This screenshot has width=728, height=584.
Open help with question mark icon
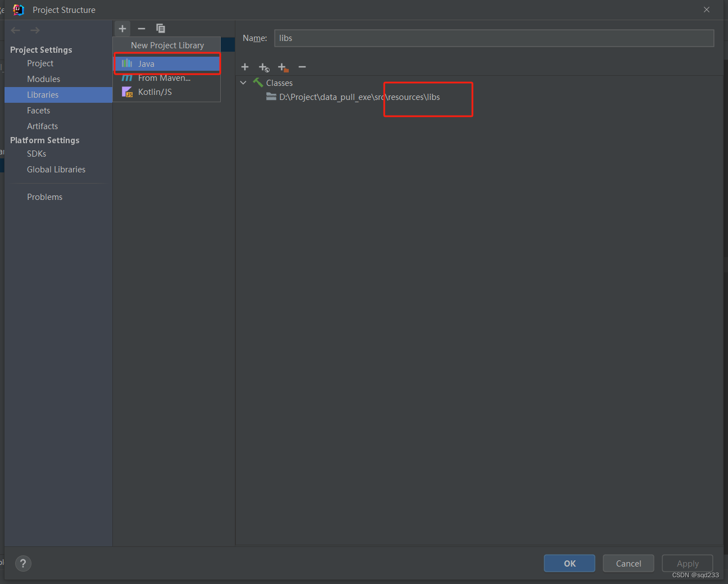coord(23,563)
